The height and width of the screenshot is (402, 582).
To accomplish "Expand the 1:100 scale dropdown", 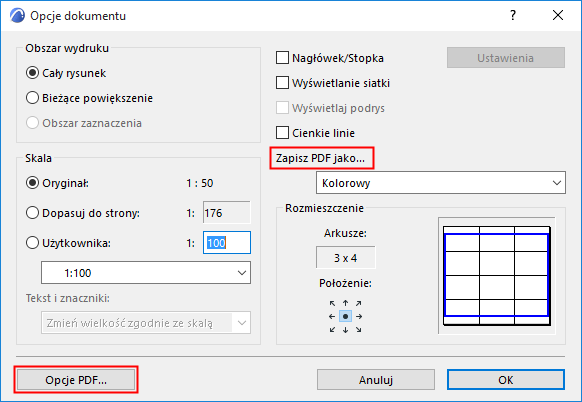I will [x=146, y=273].
